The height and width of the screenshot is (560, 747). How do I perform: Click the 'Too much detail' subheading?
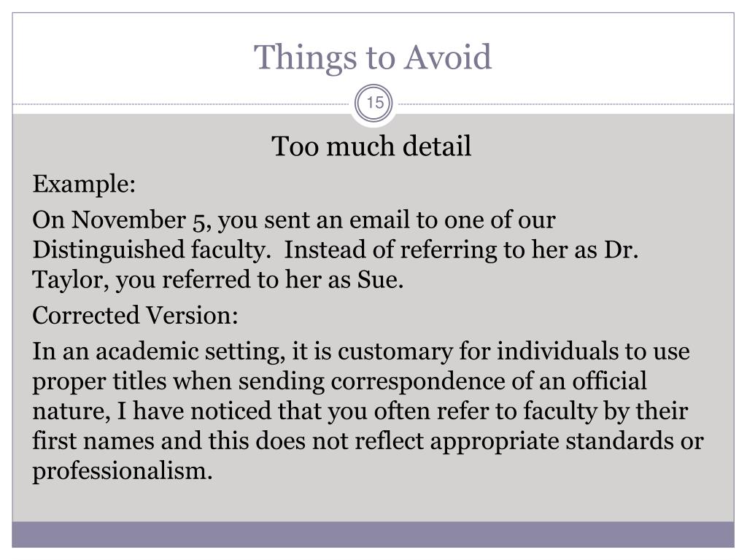click(371, 146)
